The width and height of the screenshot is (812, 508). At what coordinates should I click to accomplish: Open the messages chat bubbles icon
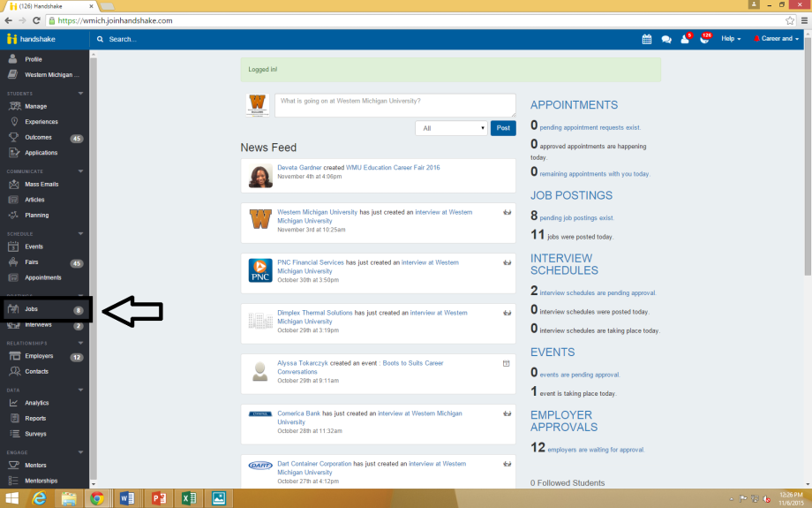click(666, 39)
